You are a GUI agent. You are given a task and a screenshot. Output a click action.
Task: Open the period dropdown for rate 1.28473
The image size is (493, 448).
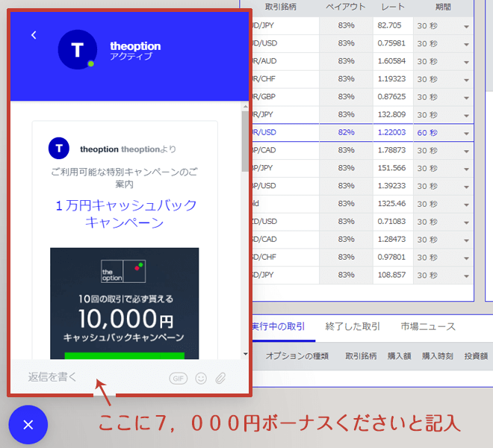[443, 240]
